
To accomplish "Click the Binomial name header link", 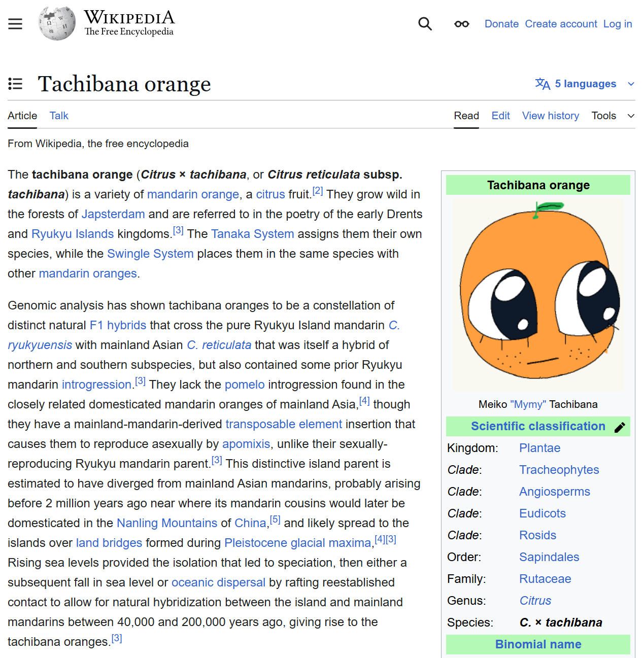I will pyautogui.click(x=538, y=644).
